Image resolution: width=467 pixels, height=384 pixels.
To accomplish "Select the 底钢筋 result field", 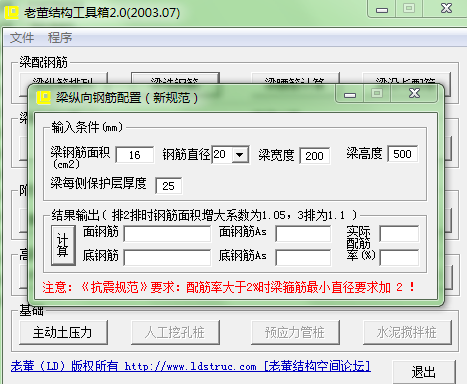I will tap(167, 258).
